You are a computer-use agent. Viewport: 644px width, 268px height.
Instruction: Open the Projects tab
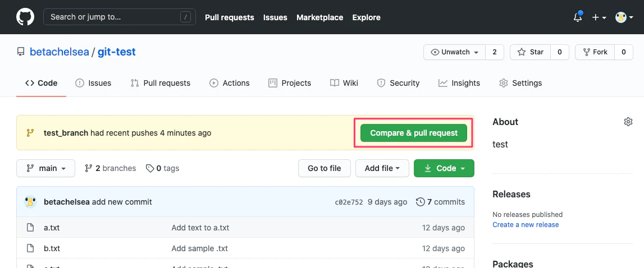pos(290,83)
